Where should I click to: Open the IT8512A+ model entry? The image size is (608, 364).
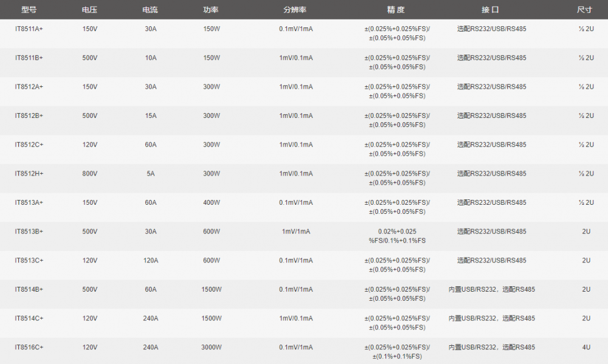(x=29, y=87)
